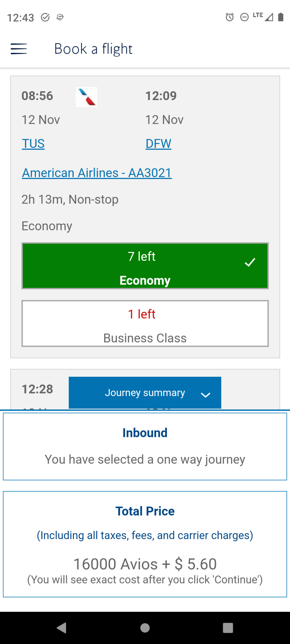Tap the do-not-disturb status icon
This screenshot has width=290, height=644.
(x=245, y=17)
